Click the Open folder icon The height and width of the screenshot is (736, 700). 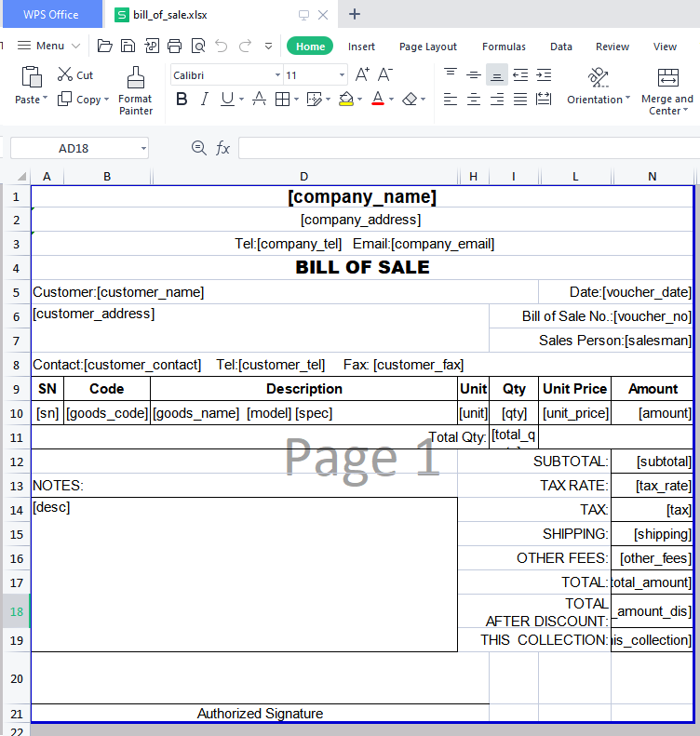point(104,47)
